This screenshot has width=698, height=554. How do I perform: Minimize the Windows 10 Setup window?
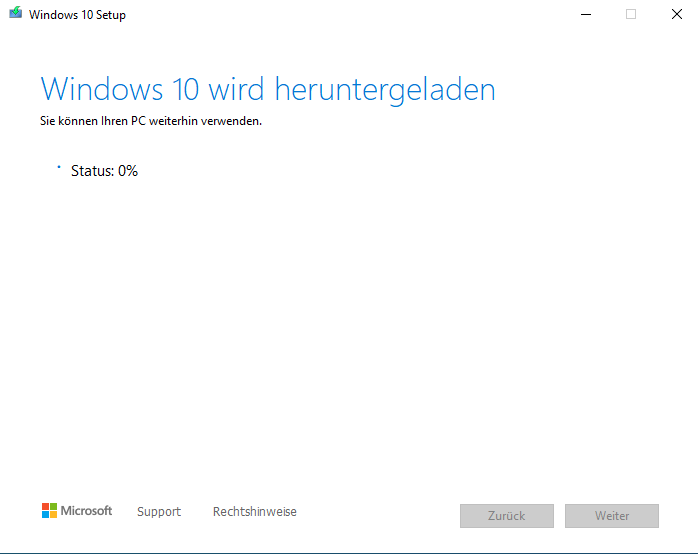pyautogui.click(x=584, y=14)
